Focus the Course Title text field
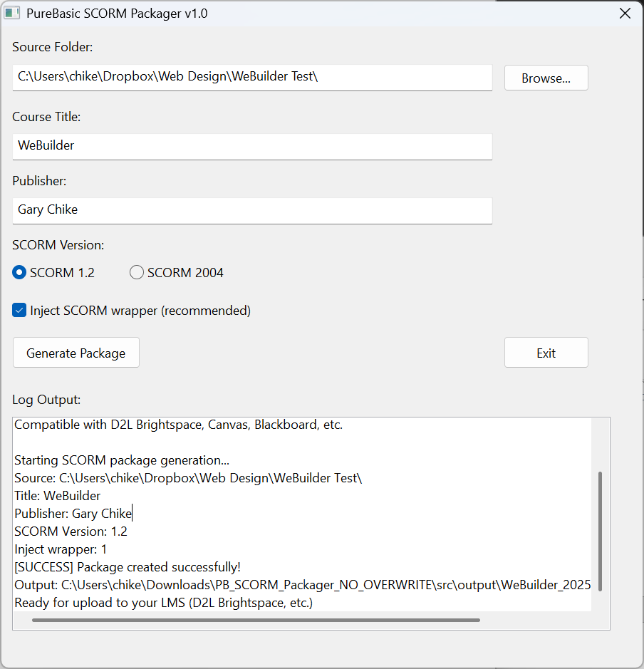Image resolution: width=644 pixels, height=669 pixels. [x=252, y=146]
